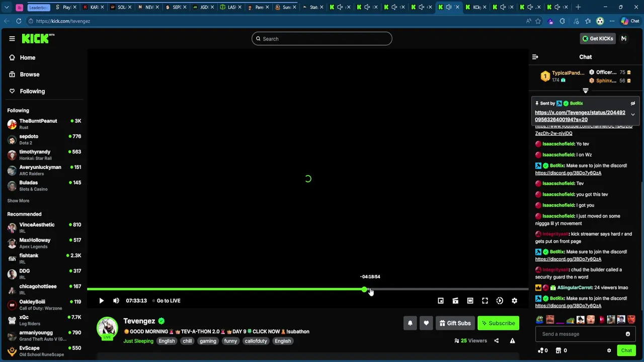Select the chill tag
Viewport: 644px width, 362px height.
pos(187,341)
